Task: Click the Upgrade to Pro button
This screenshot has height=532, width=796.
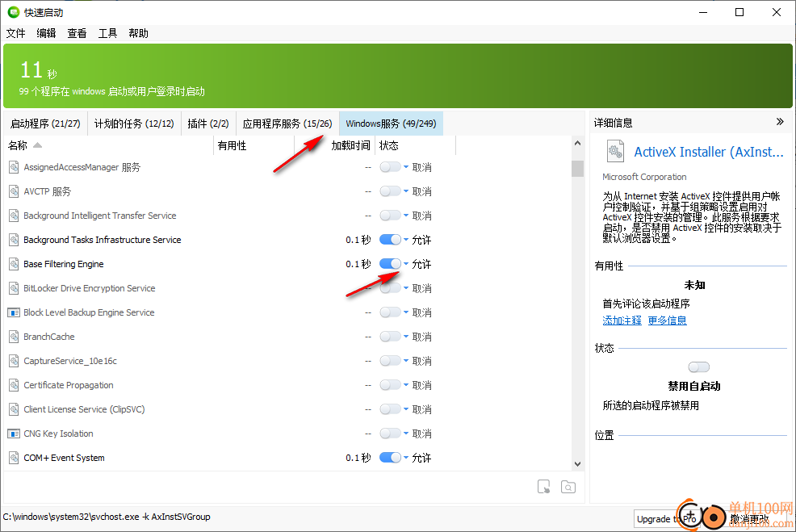Action: 667,519
